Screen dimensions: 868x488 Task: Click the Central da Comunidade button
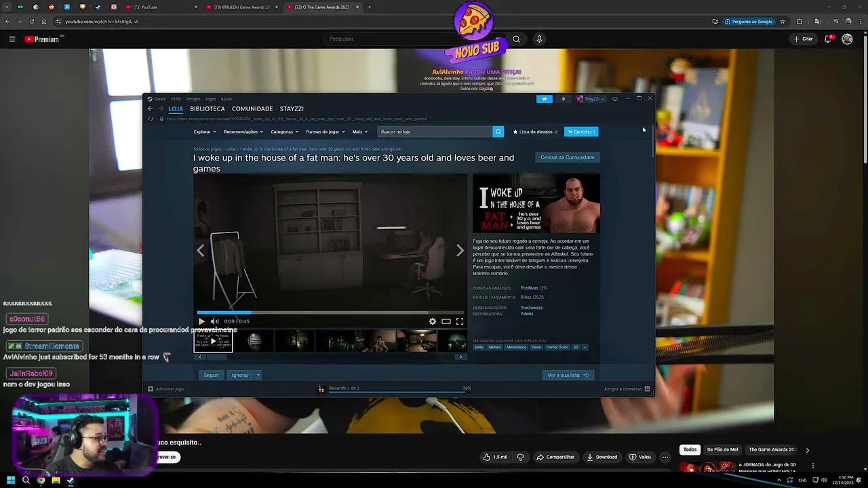(568, 157)
